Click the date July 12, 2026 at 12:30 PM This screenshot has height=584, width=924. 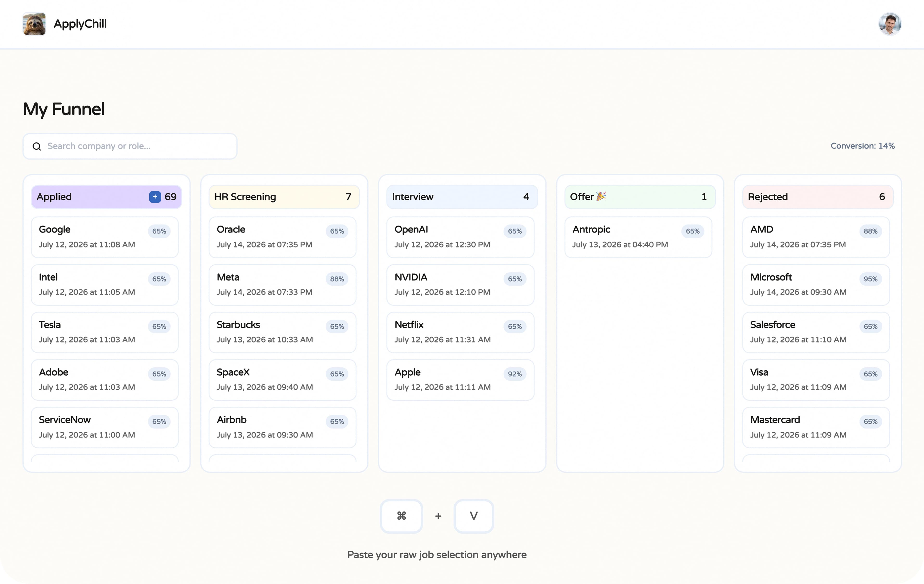coord(442,245)
